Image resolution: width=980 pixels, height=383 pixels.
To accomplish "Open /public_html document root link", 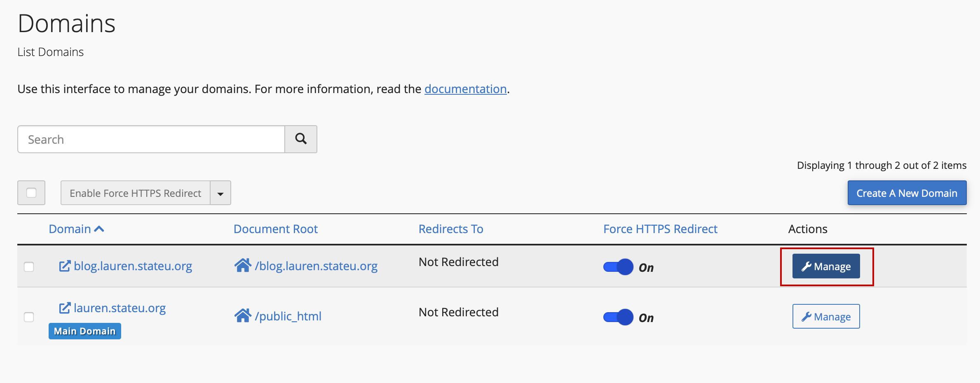I will coord(288,316).
